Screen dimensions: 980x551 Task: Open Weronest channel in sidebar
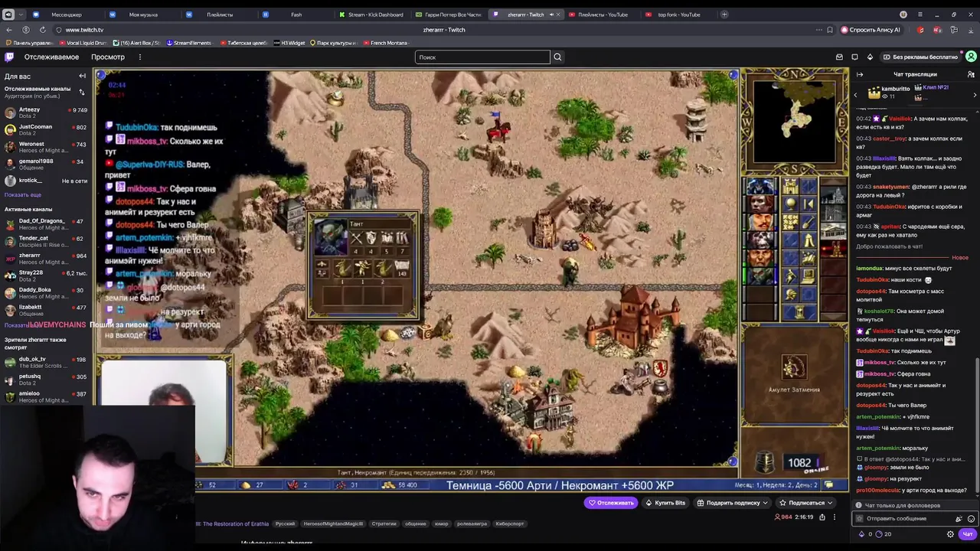click(44, 147)
